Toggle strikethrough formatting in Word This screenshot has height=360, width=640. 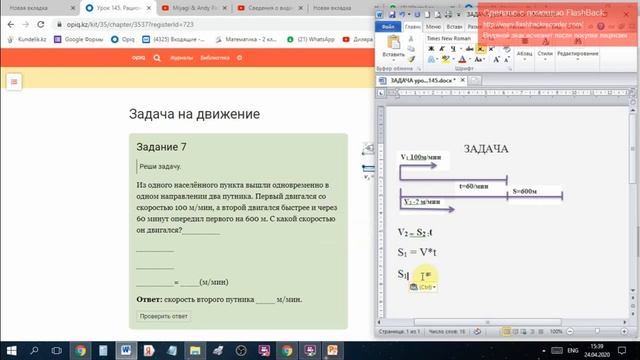[469, 49]
